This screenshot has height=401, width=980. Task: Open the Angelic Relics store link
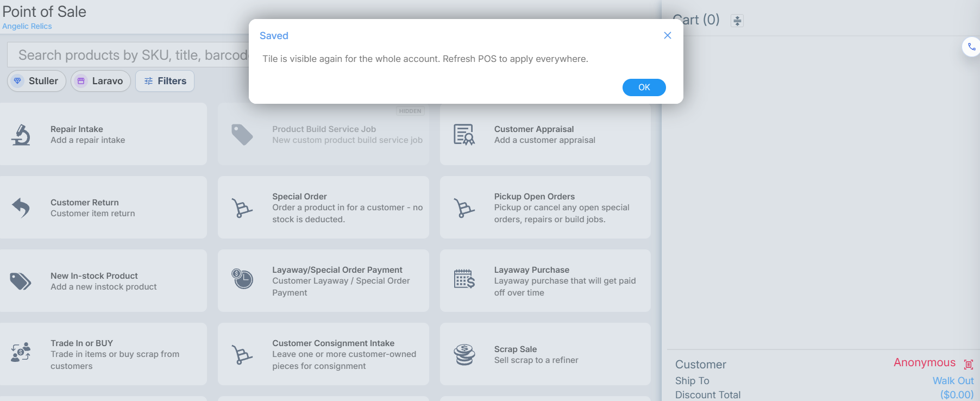pos(27,26)
